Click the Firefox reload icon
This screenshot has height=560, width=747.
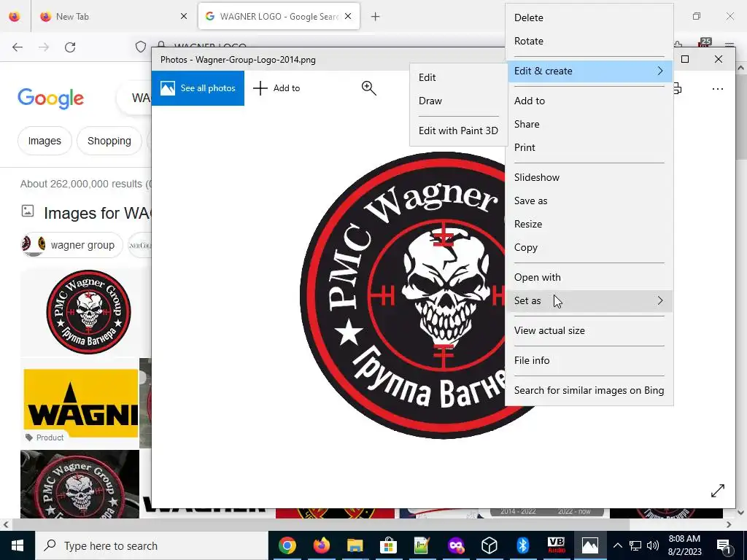[x=70, y=47]
